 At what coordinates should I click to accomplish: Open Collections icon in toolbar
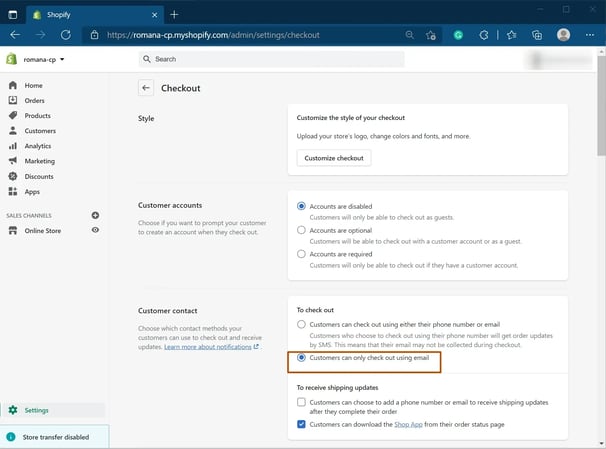point(537,35)
